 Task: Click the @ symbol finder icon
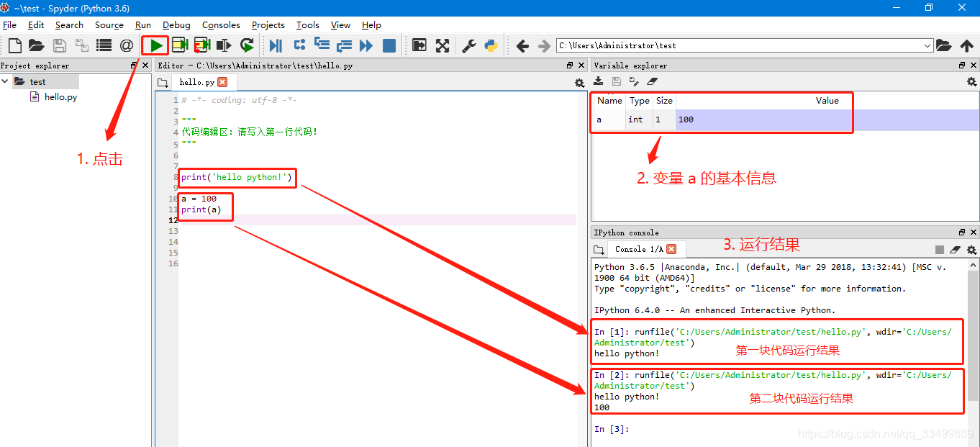click(127, 45)
